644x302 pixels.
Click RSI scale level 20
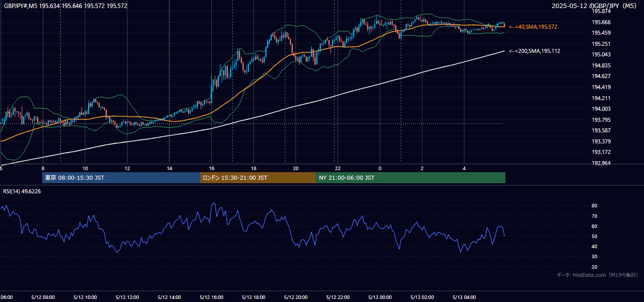[x=594, y=267]
